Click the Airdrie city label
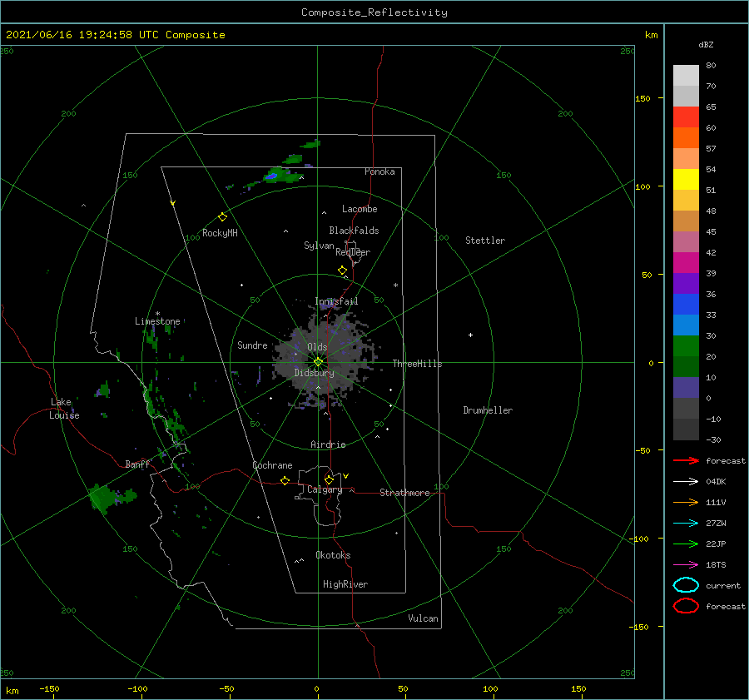749x700 pixels. point(328,444)
